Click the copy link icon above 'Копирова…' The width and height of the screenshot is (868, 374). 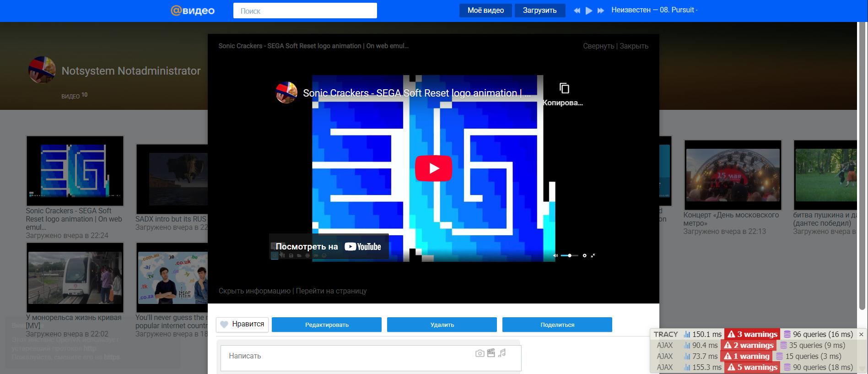[564, 88]
